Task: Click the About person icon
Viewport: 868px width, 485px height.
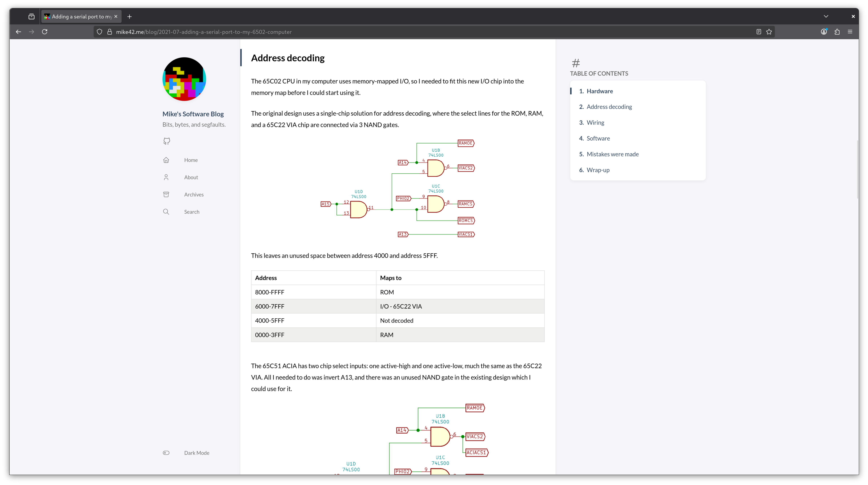Action: (166, 177)
